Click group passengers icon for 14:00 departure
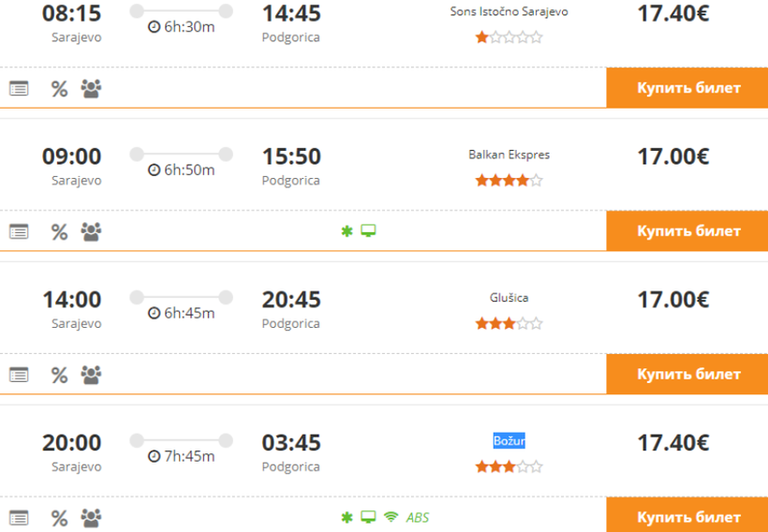The width and height of the screenshot is (768, 532). click(91, 375)
